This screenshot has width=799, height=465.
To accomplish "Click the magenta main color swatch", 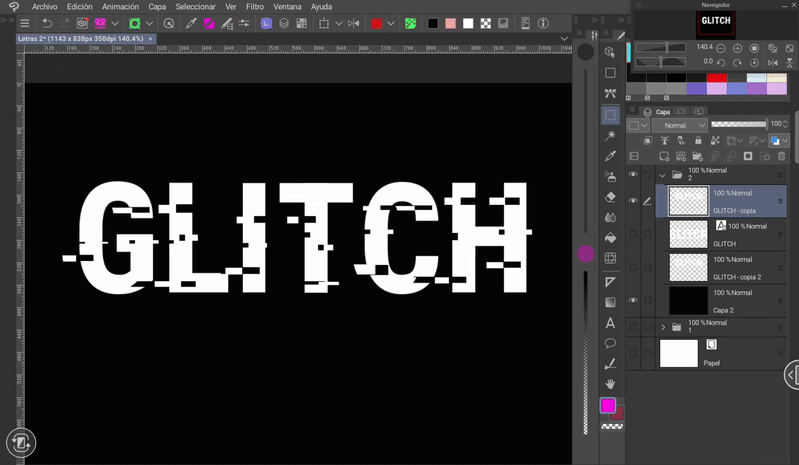I will (x=607, y=405).
